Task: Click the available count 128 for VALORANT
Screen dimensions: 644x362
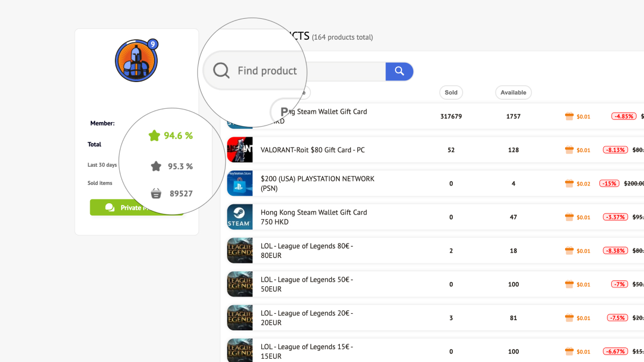Action: coord(514,150)
